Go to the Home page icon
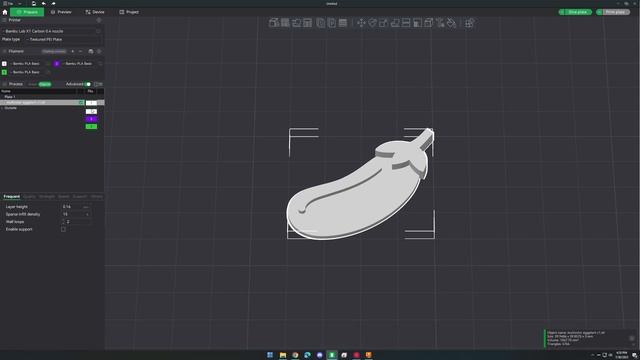The height and width of the screenshot is (360, 640). (5, 12)
